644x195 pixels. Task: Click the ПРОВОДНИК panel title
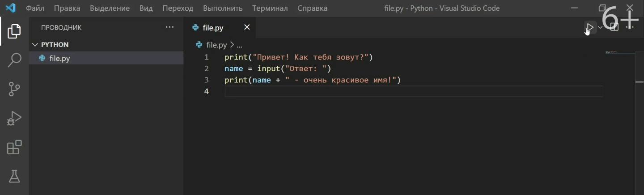61,28
